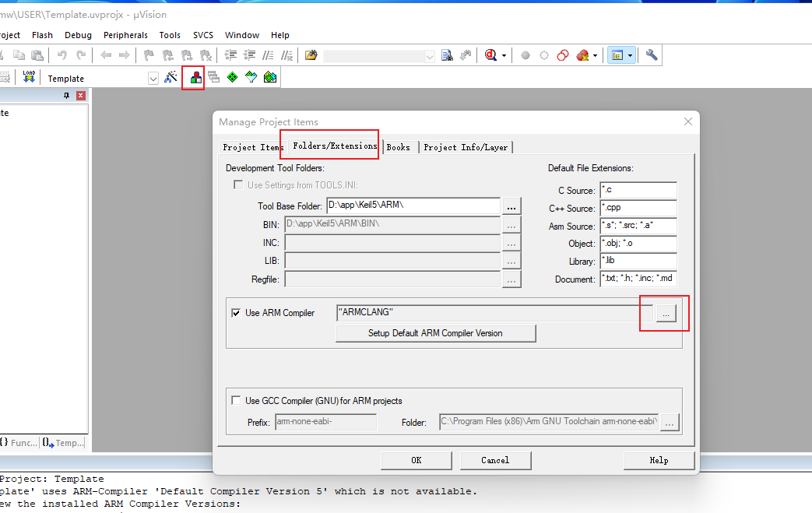Open Configuration with the wrench icon
Image resolution: width=812 pixels, height=513 pixels.
tap(652, 54)
